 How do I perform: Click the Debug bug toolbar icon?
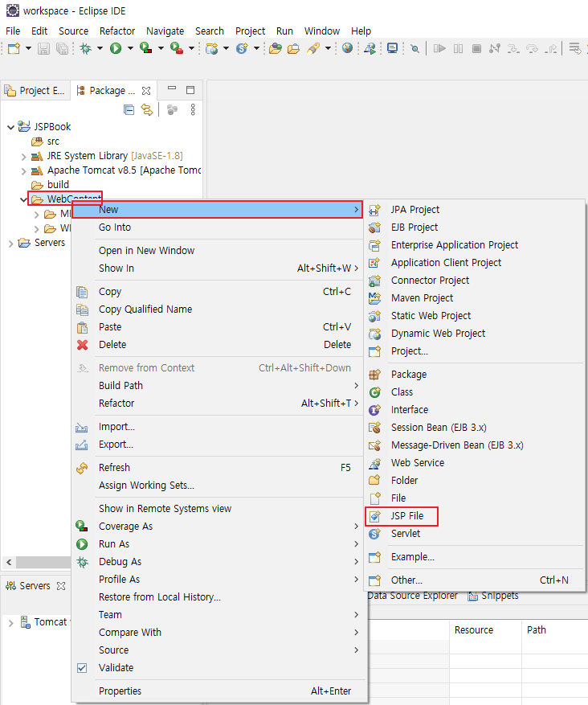pos(85,48)
